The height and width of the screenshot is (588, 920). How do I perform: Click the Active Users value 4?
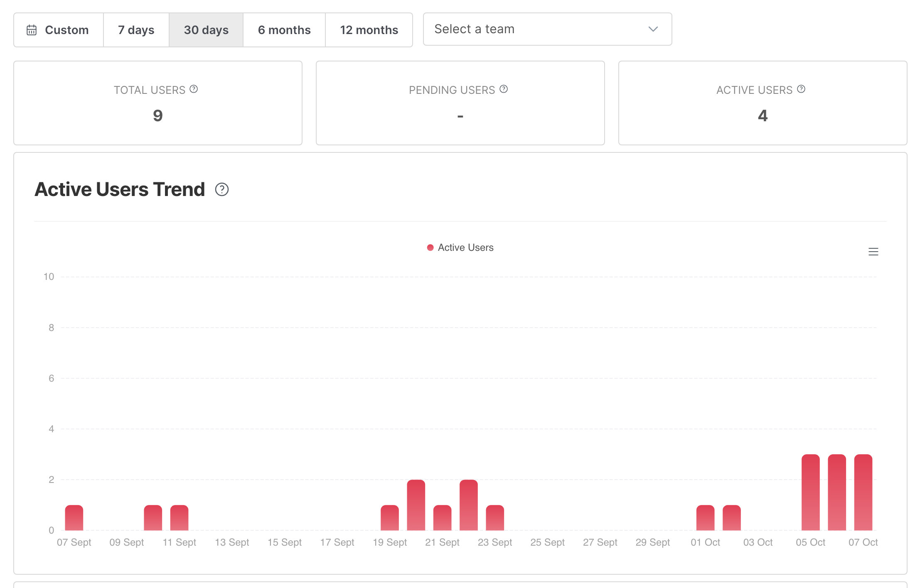tap(763, 115)
